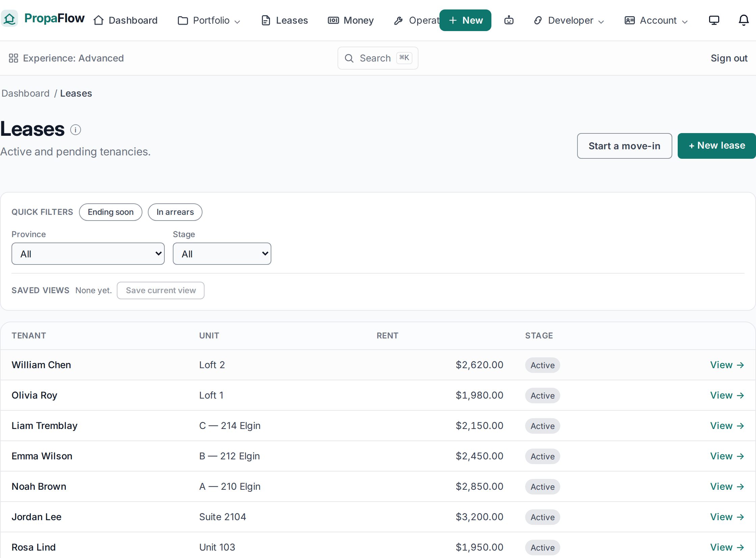Focus the Search input field
Screen dimensions: 756x558
(x=378, y=58)
